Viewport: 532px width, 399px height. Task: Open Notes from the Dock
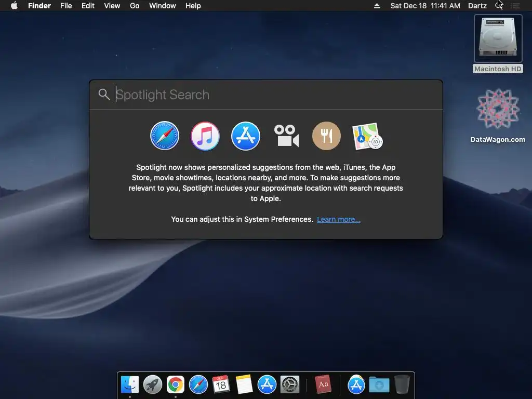click(x=244, y=384)
